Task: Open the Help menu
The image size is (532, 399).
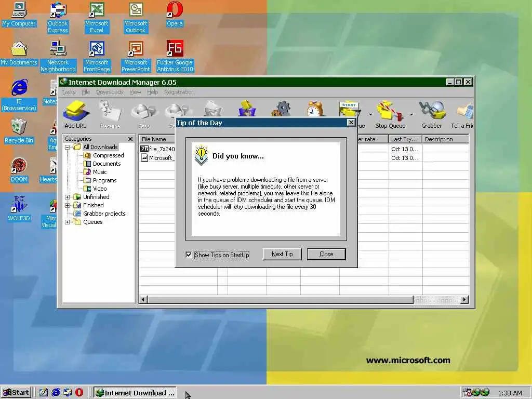Action: [152, 92]
